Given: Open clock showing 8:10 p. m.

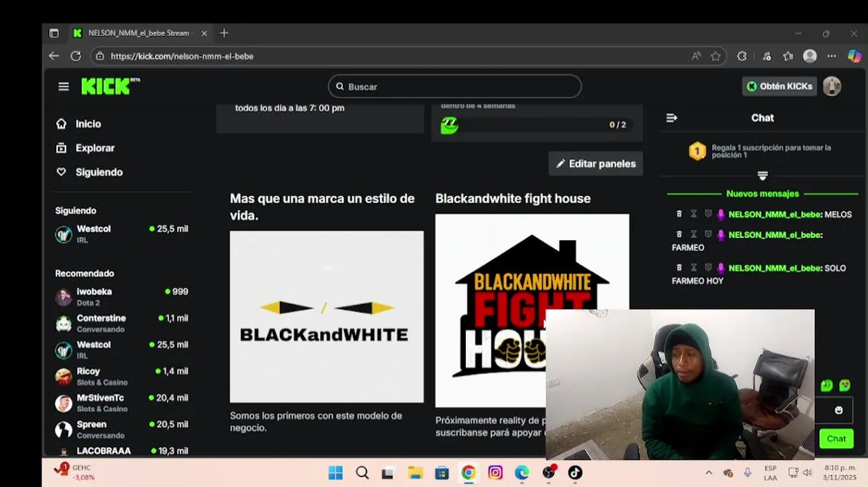Looking at the screenshot, I should click(x=840, y=472).
